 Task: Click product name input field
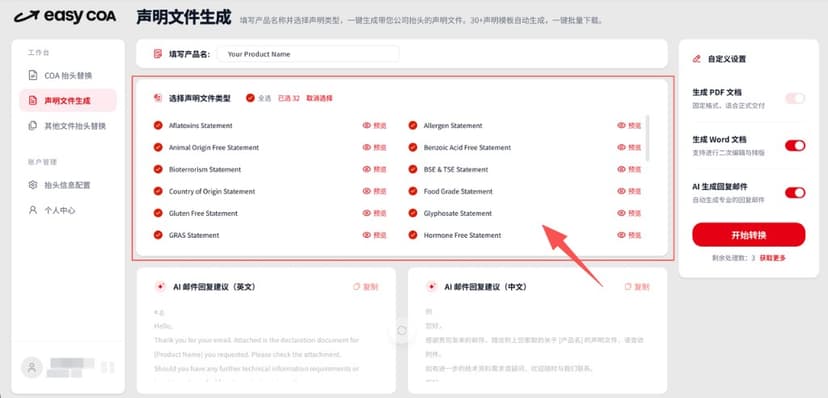point(308,54)
